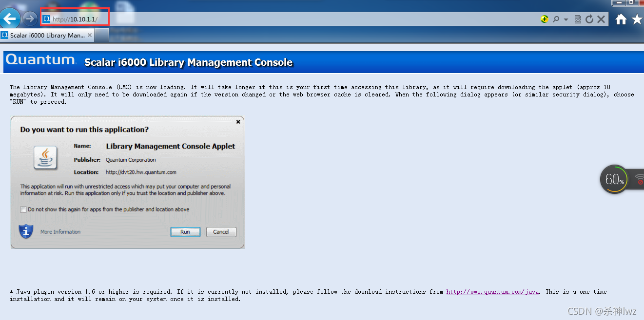Click the red wifi icon beside 60% widget
Viewport: 644px width, 320px height.
coord(640,179)
